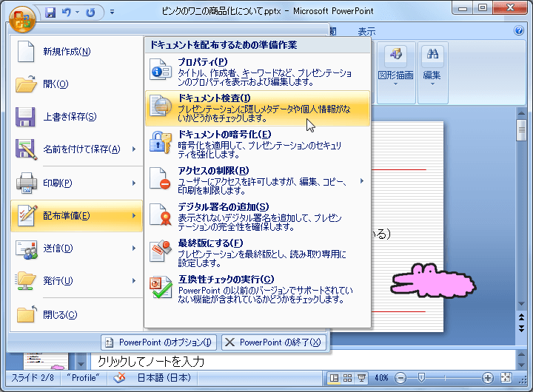Image resolution: width=533 pixels, height=392 pixels.
Task: Click 互換性チェックの実行(C) checkmark icon
Action: tap(161, 288)
